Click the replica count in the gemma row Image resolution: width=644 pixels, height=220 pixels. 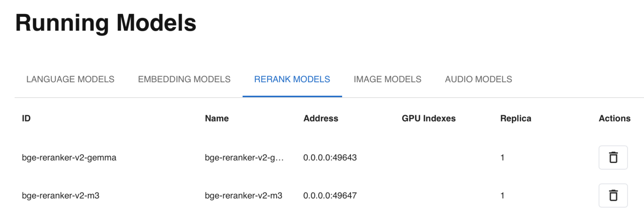502,158
